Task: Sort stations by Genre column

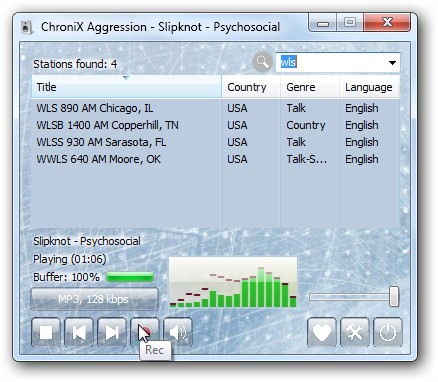Action: coord(310,87)
